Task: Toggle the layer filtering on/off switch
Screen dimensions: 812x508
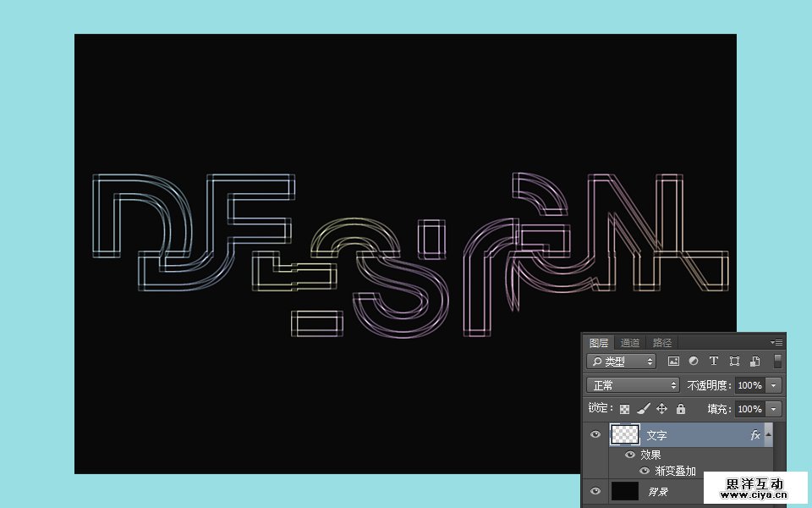Action: pos(777,362)
